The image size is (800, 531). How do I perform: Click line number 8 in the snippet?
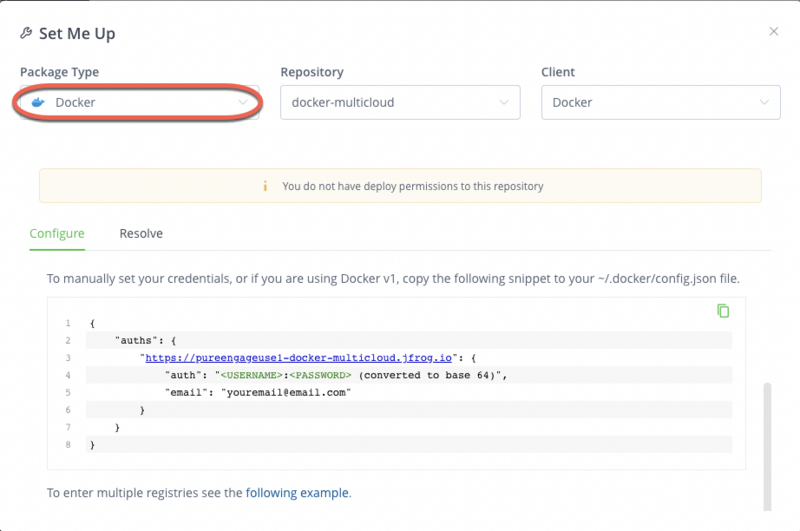click(68, 445)
